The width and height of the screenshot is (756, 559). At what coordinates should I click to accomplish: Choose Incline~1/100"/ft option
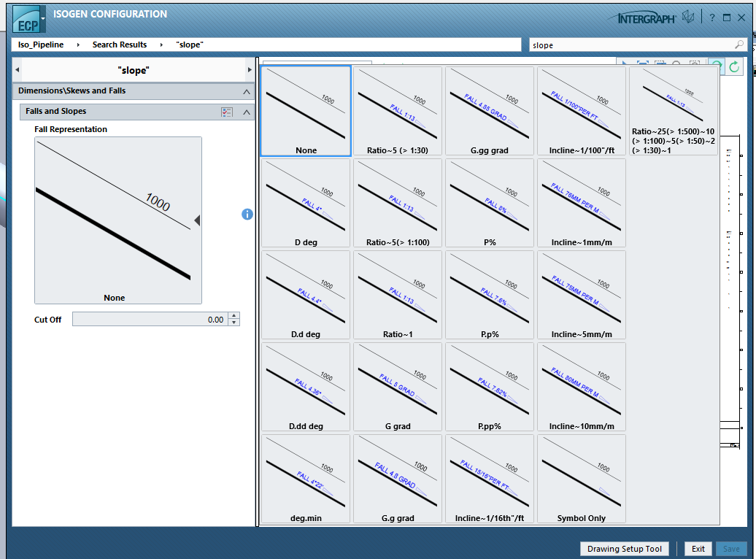tap(582, 111)
